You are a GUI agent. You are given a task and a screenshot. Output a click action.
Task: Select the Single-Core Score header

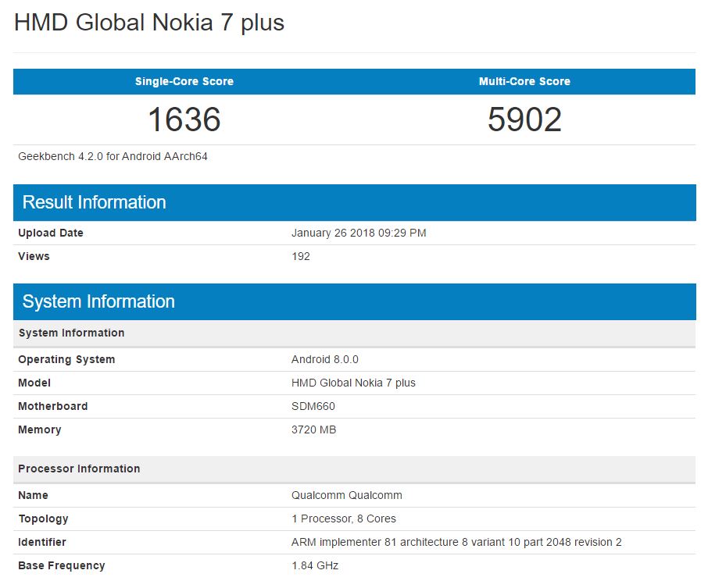tap(184, 81)
